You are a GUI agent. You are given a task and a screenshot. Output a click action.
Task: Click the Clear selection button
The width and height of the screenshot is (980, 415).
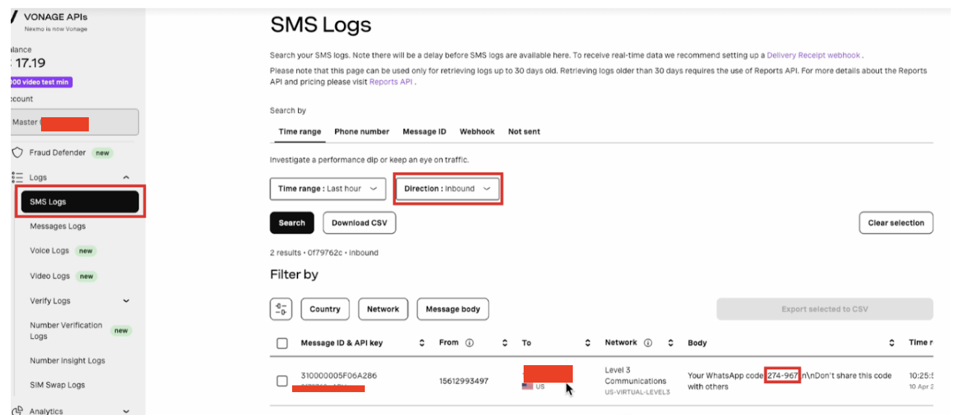point(896,223)
